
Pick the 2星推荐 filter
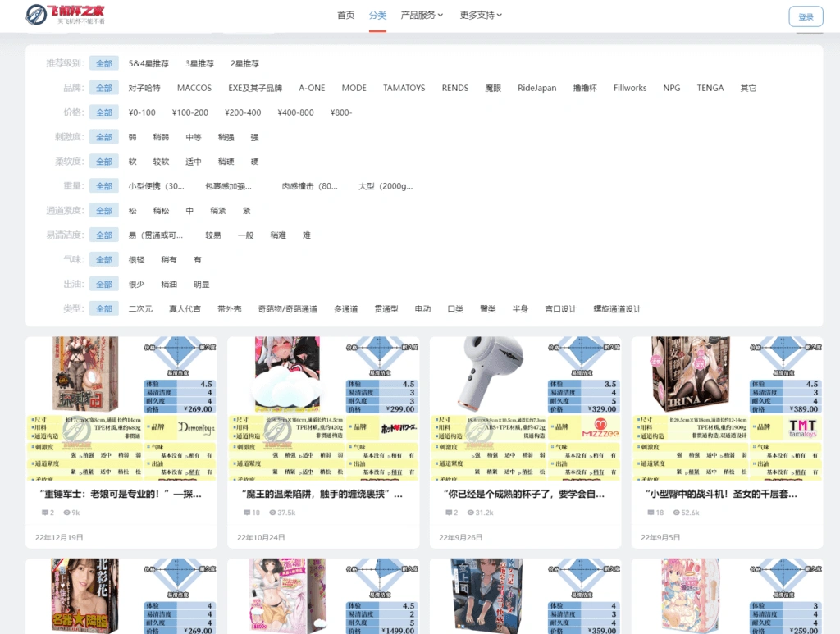(x=244, y=63)
